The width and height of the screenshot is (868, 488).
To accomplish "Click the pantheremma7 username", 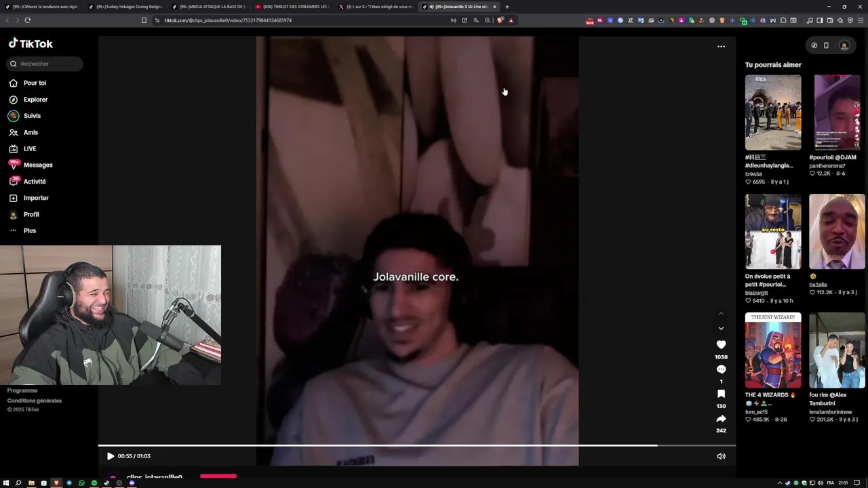I will 827,166.
